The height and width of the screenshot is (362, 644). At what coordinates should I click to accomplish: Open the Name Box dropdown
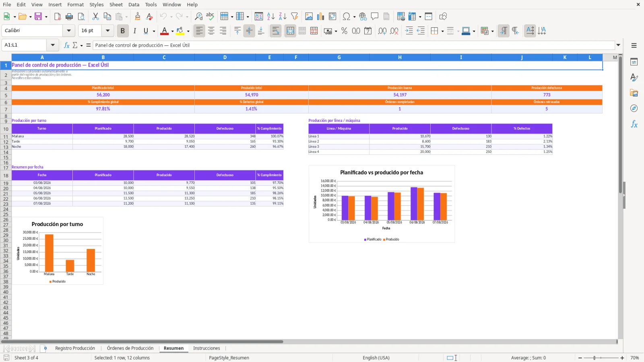tap(53, 45)
